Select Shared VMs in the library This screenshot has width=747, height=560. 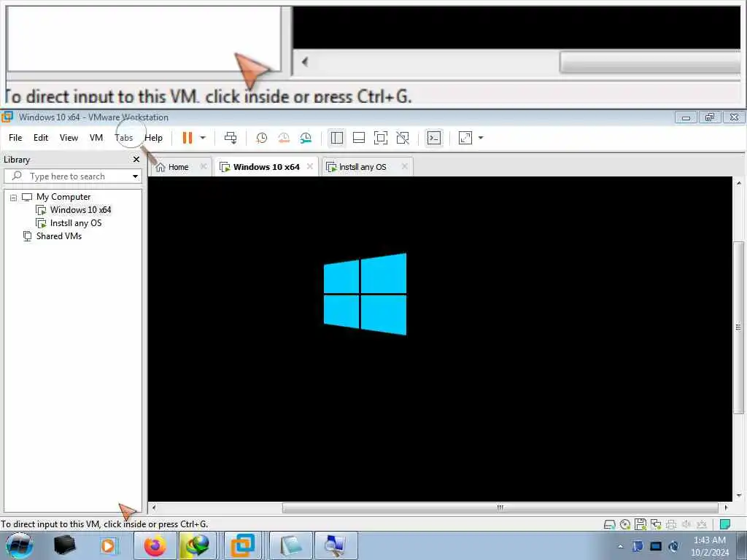(x=58, y=236)
